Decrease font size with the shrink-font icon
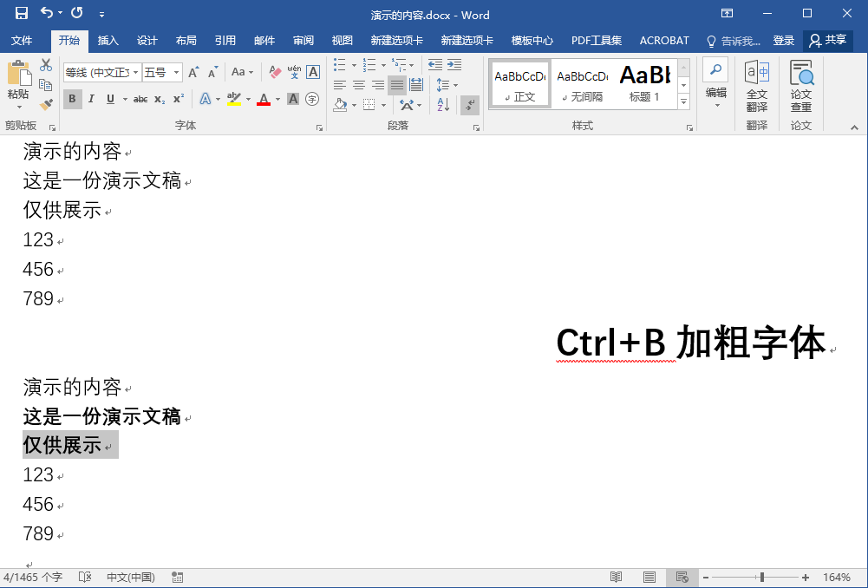The image size is (868, 588). 212,72
